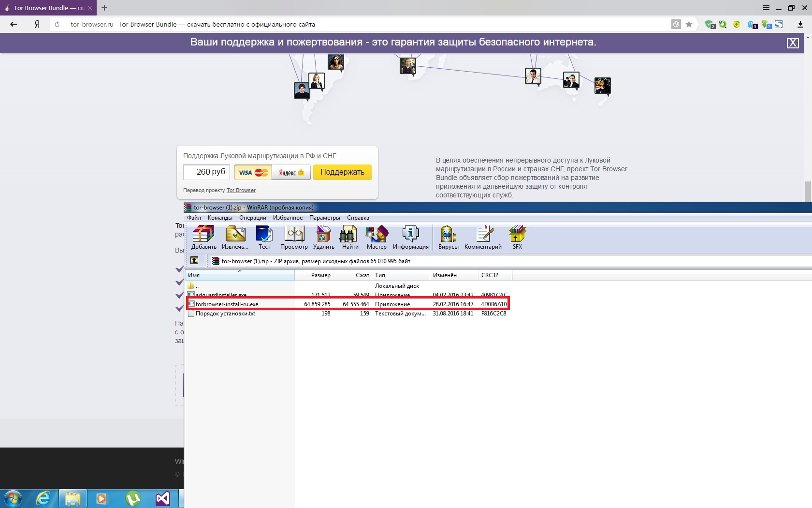Close the Tor Browser Bundle tab
The width and height of the screenshot is (812, 508).
(90, 8)
